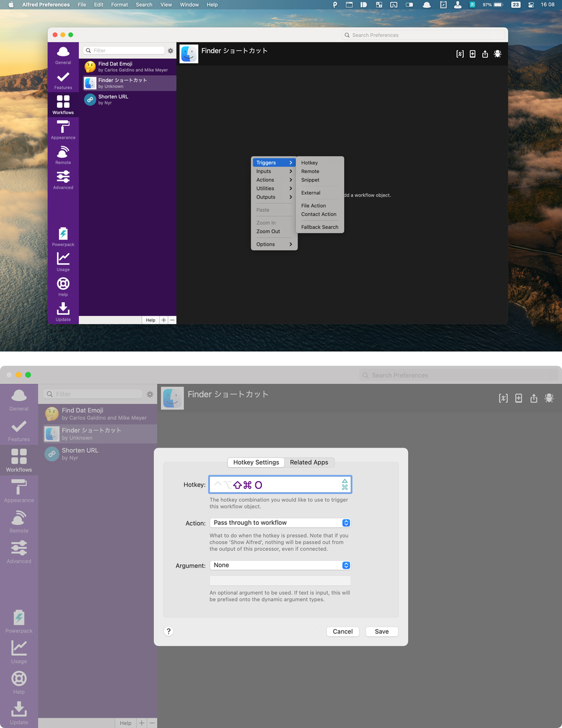562x728 pixels.
Task: Open General preferences in the window showing the context menu
Action: pos(63,55)
